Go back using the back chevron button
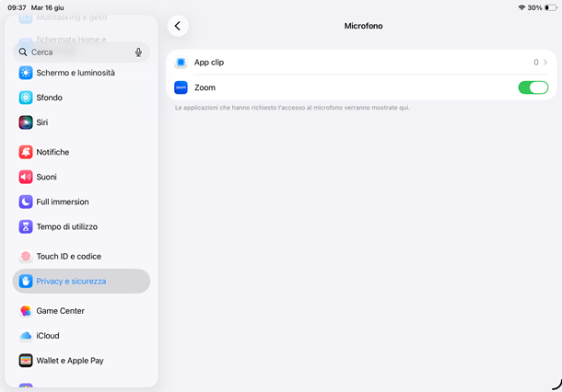562x392 pixels. (x=178, y=26)
